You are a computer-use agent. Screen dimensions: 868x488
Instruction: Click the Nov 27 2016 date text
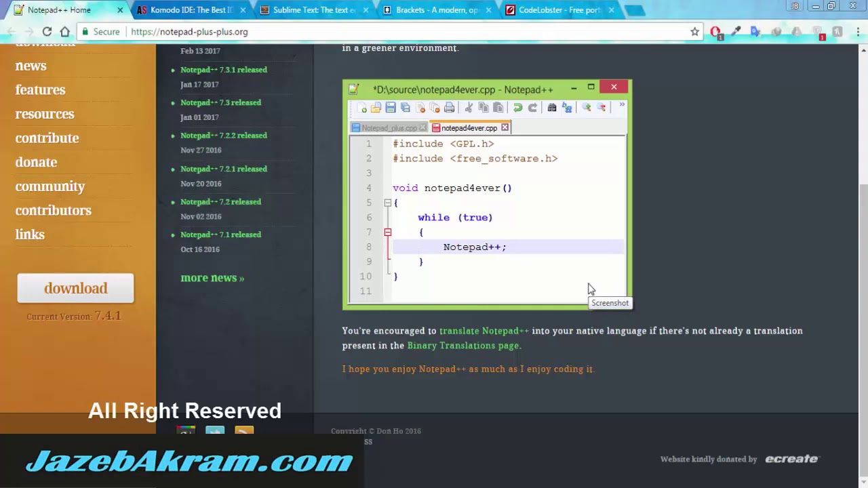pos(201,150)
